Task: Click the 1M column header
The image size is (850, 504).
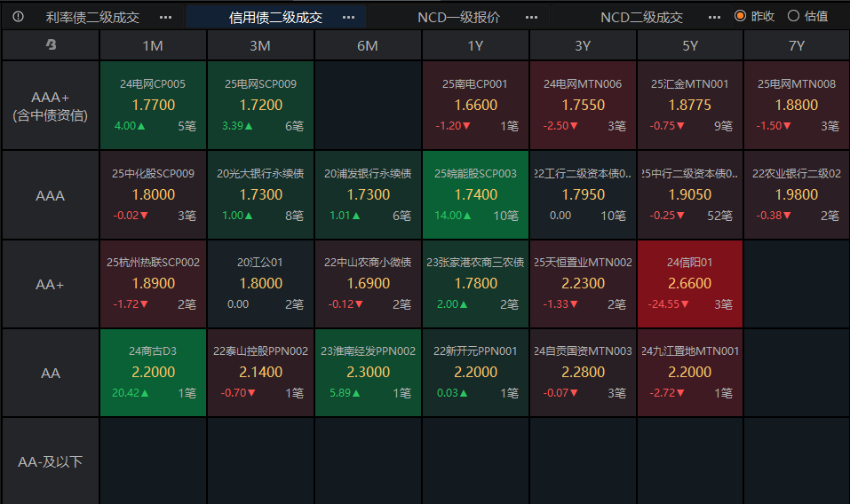Action: pyautogui.click(x=153, y=45)
